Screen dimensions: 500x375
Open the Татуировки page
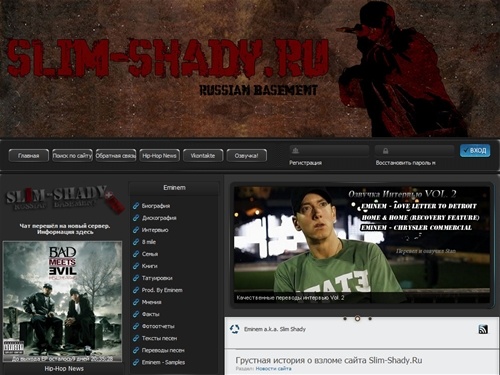pos(157,278)
